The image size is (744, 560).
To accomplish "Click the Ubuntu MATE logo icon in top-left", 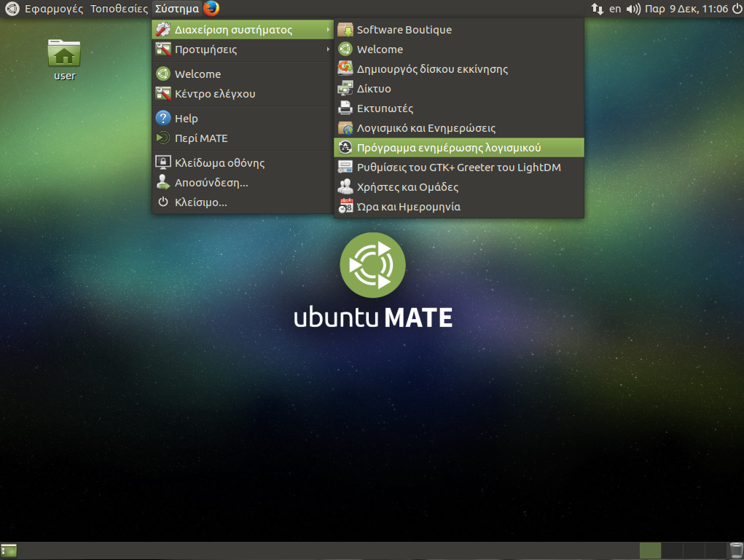I will click(x=12, y=9).
